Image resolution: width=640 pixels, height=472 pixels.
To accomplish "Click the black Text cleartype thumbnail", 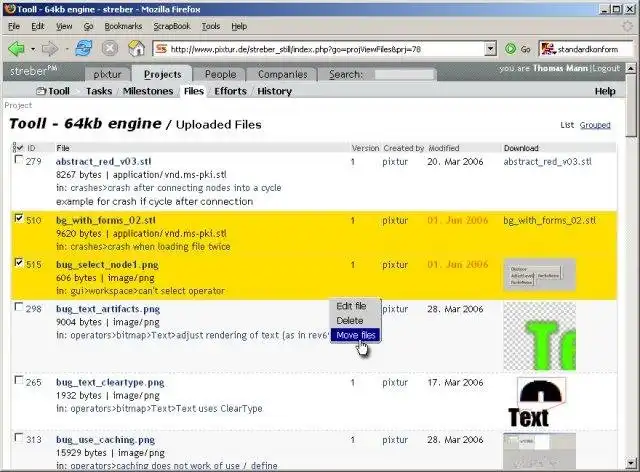I will tap(537, 402).
